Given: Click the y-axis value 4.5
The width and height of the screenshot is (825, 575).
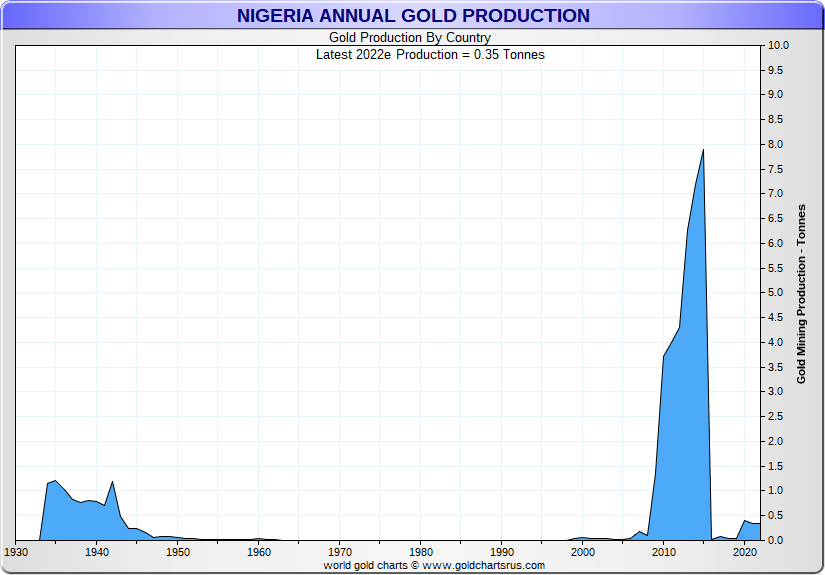Looking at the screenshot, I should click(x=776, y=317).
